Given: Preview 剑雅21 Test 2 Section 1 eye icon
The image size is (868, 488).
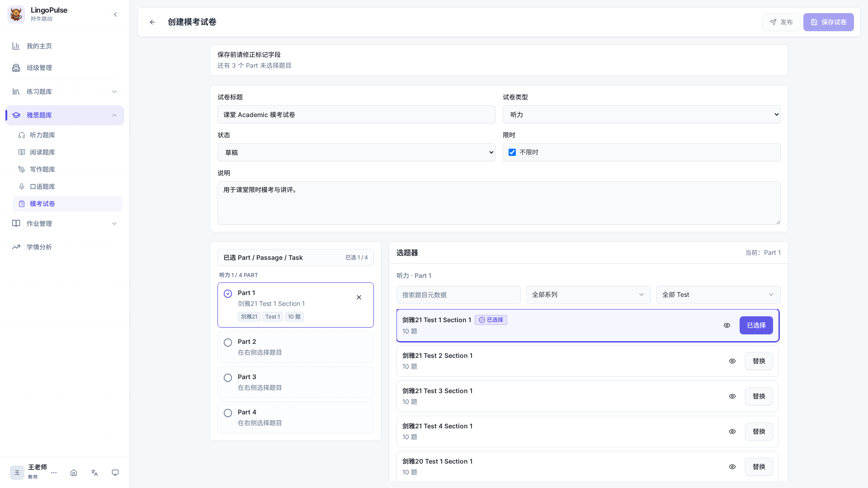Looking at the screenshot, I should pyautogui.click(x=732, y=361).
